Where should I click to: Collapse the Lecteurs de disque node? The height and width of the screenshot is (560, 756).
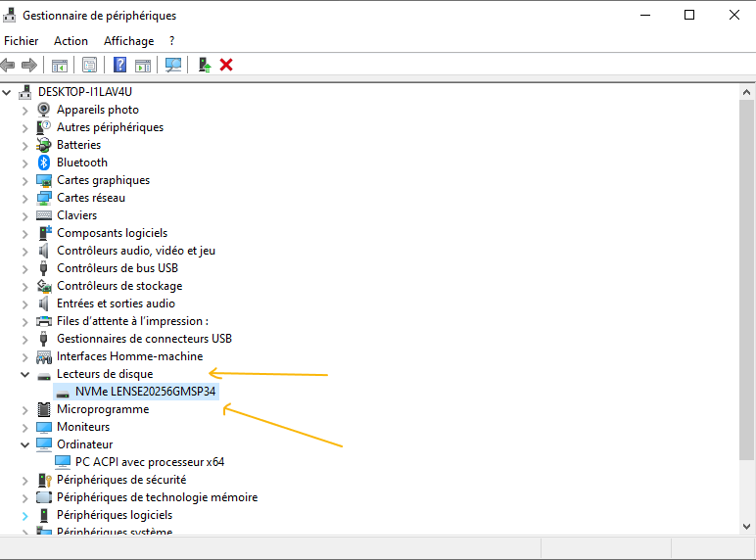click(25, 374)
